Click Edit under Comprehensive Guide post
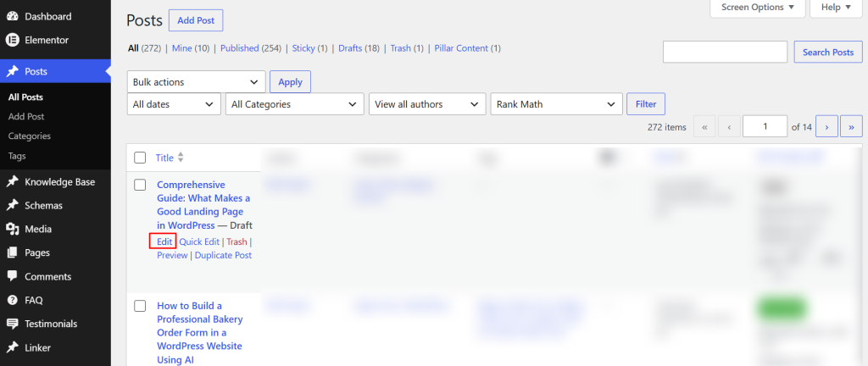Viewport: 868px width, 366px height. 164,241
